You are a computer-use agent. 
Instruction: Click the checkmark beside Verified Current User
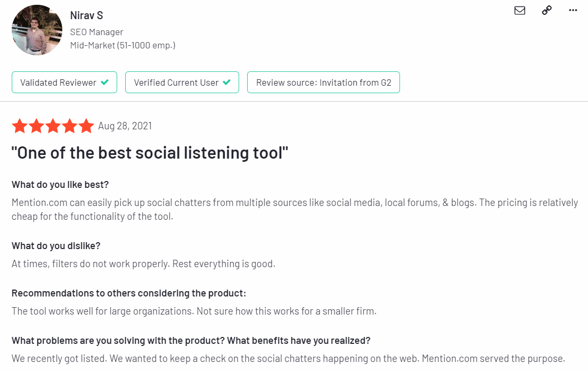tap(227, 82)
